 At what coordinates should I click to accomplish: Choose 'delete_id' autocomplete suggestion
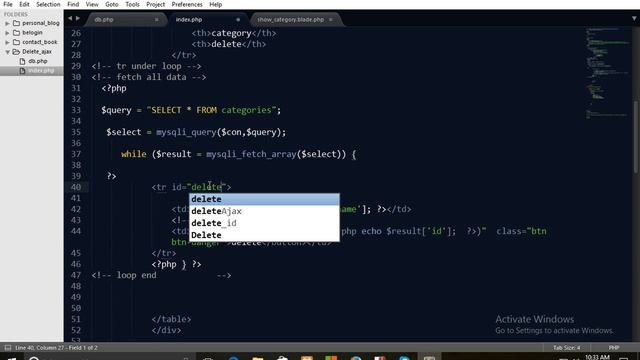click(x=264, y=223)
